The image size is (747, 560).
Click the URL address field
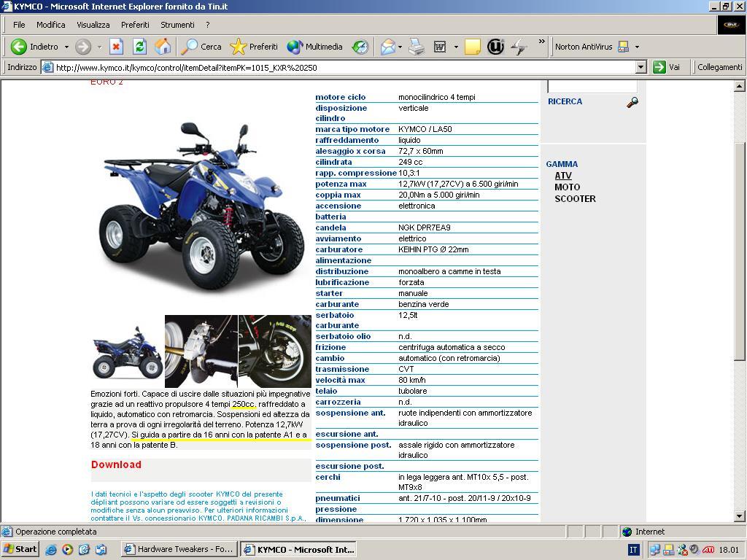[x=344, y=67]
